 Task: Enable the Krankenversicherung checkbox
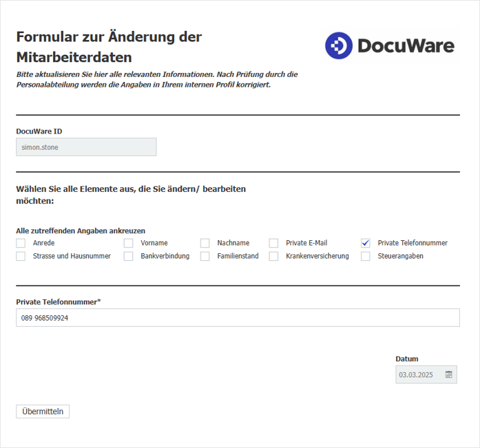point(273,256)
